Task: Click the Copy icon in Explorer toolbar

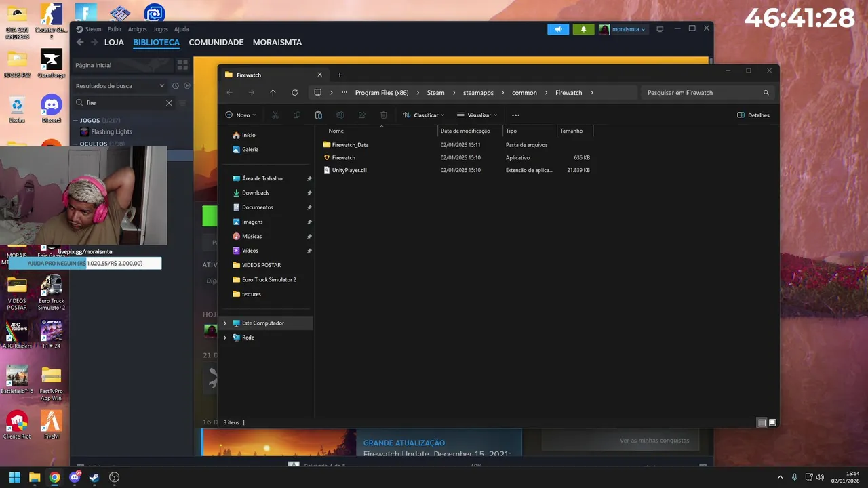Action: 296,115
